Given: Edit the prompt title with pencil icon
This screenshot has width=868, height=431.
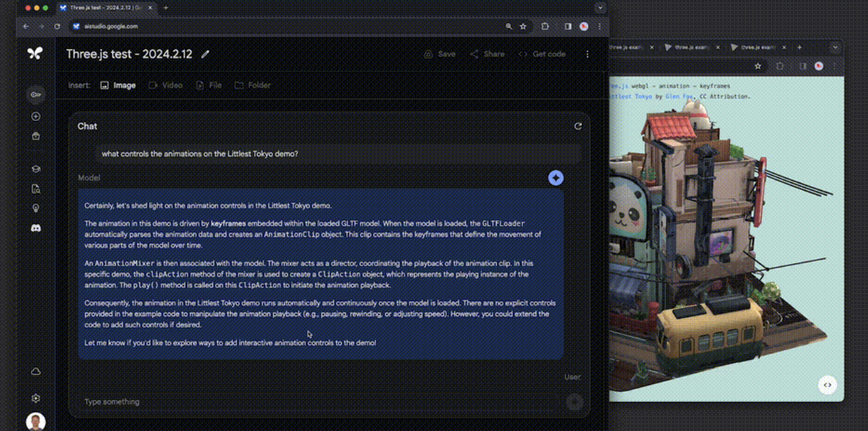Looking at the screenshot, I should point(205,54).
